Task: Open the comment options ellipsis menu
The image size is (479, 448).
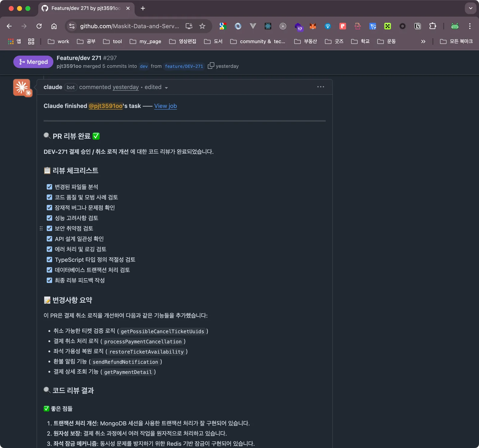Action: click(x=321, y=87)
